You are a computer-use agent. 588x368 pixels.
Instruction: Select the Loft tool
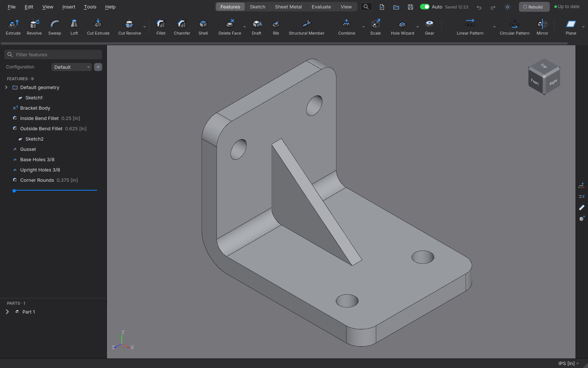(x=74, y=28)
